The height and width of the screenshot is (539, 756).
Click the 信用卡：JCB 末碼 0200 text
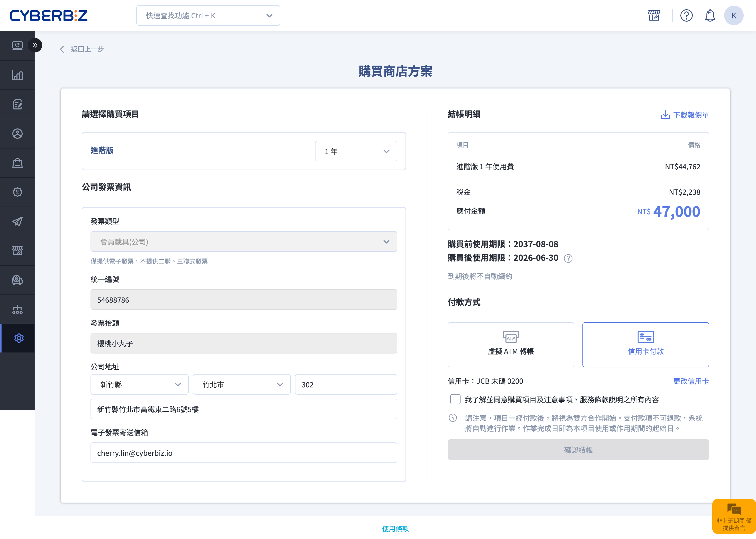(485, 381)
